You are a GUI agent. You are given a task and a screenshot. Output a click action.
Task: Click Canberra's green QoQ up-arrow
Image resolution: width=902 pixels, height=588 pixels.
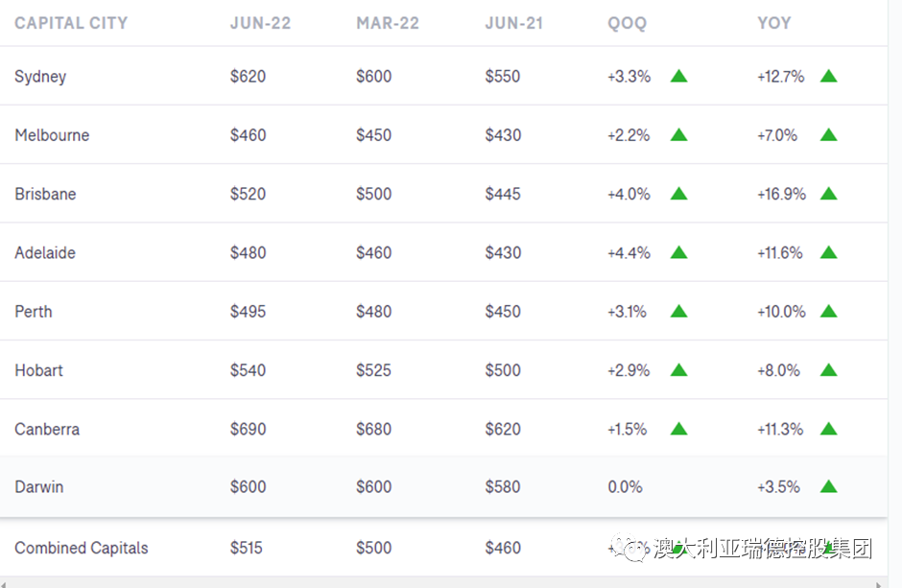click(x=678, y=429)
